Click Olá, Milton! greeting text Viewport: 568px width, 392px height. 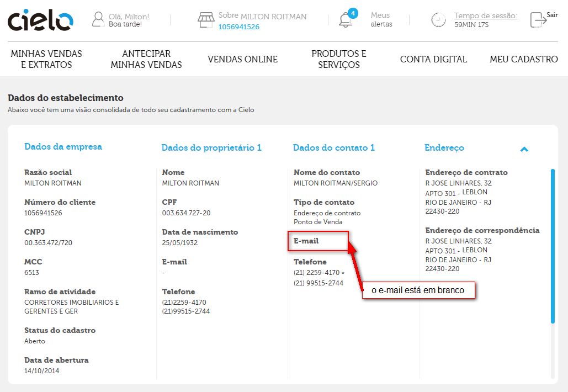(x=129, y=17)
